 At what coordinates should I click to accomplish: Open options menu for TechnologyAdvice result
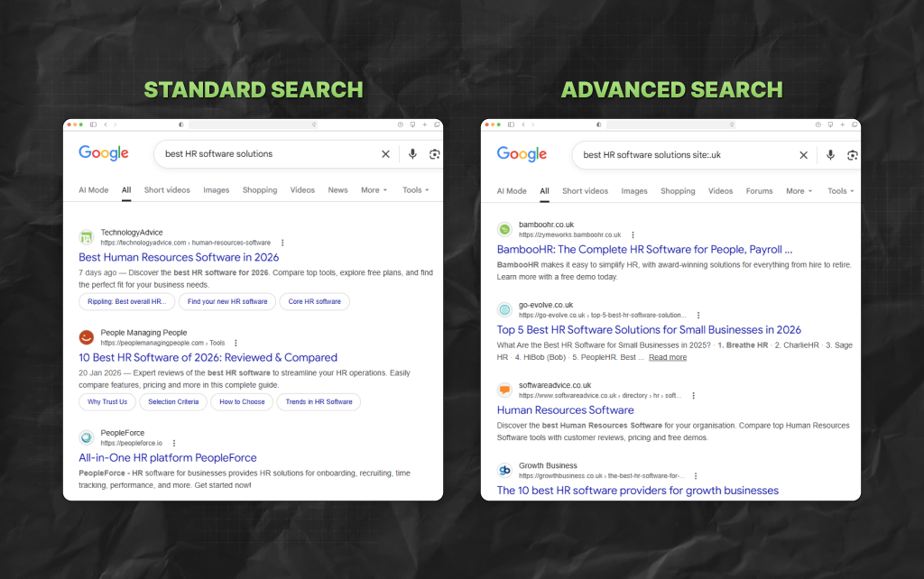coord(282,243)
